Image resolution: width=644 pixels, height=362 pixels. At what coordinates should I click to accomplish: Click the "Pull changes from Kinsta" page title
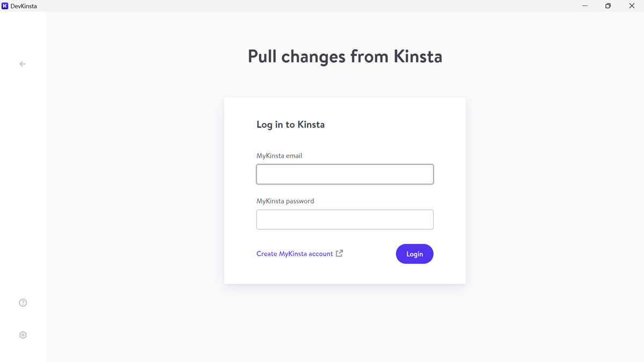click(345, 56)
